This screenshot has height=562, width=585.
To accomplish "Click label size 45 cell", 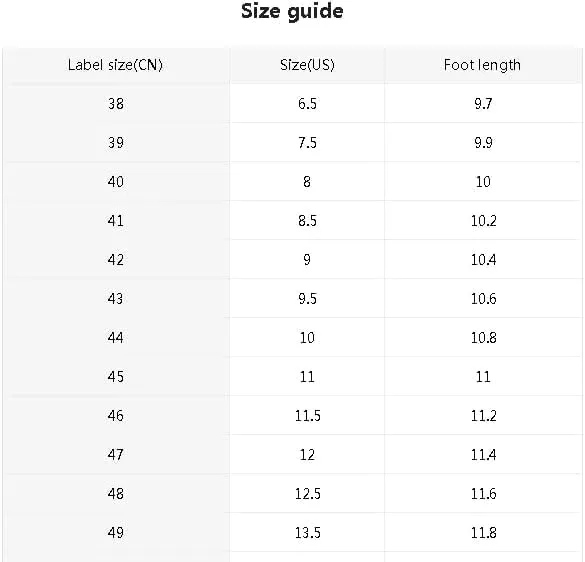I will [x=116, y=377].
